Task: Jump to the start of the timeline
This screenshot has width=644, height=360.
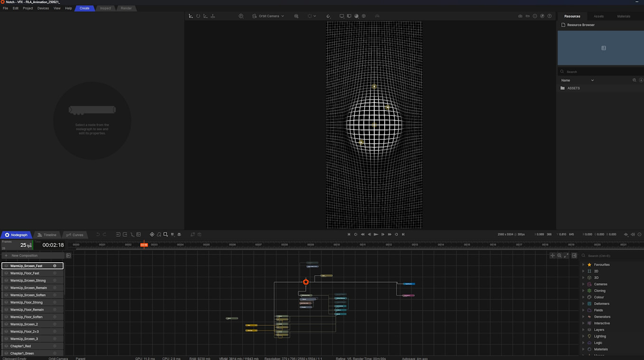Action: tap(349, 234)
